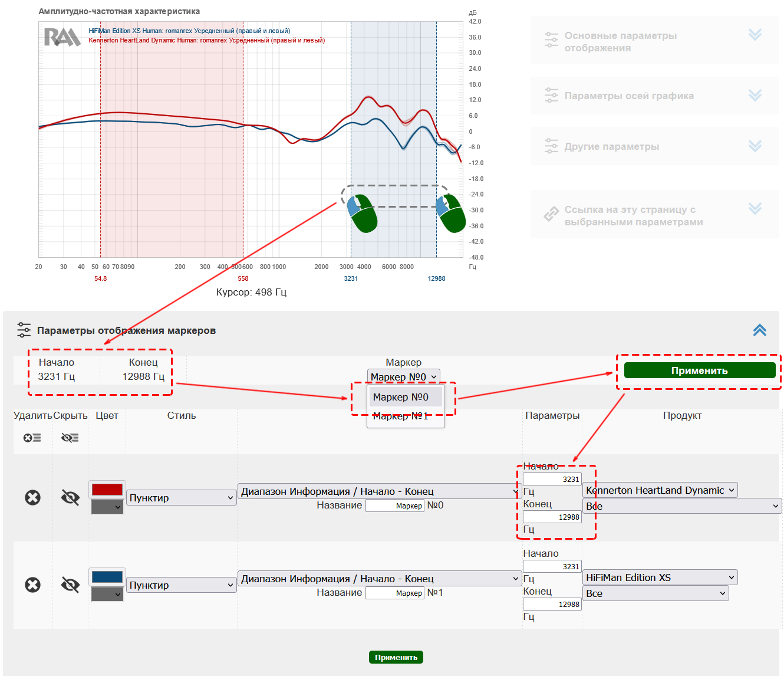
Task: Open the Диапазон Информация dropdown for marker №1
Action: click(380, 579)
